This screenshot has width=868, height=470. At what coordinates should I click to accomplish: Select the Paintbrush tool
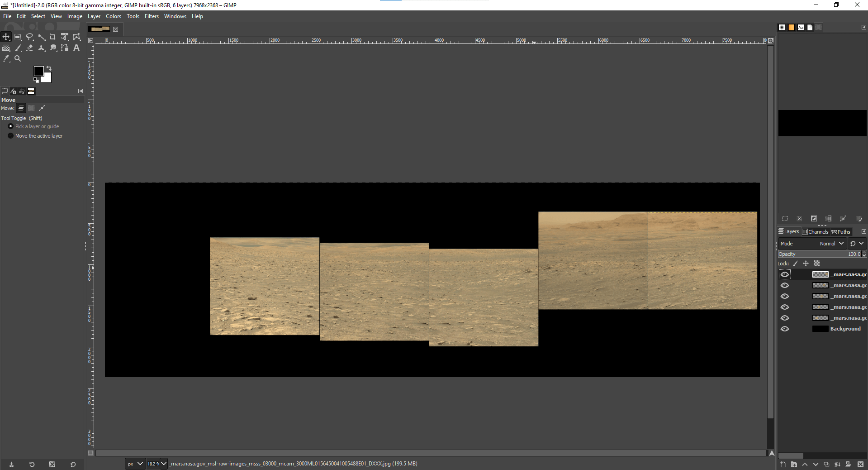tap(18, 48)
